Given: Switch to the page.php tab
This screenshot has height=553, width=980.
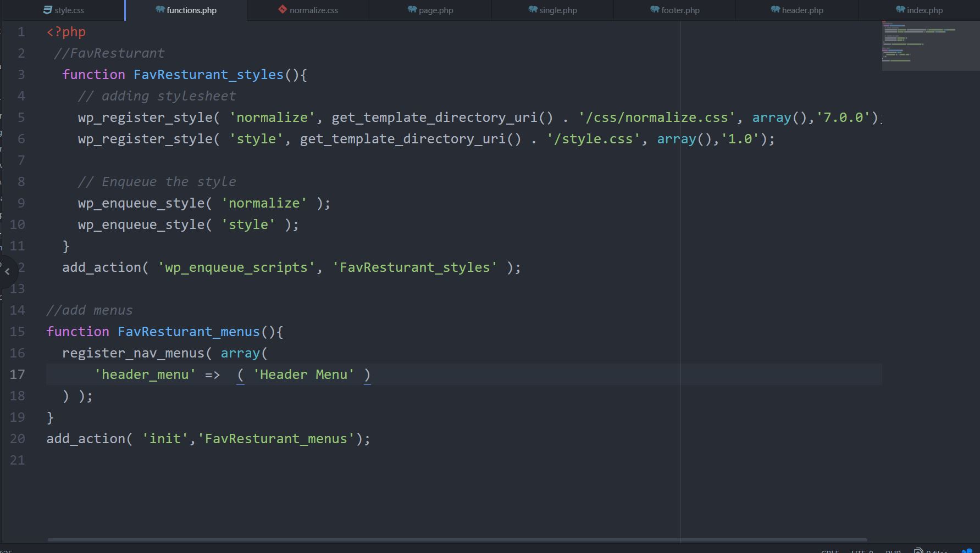Looking at the screenshot, I should tap(430, 10).
